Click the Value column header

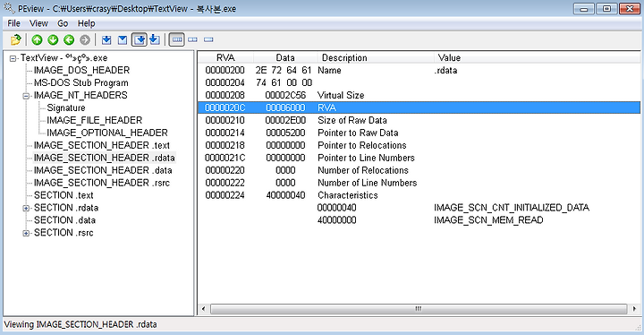(537, 57)
